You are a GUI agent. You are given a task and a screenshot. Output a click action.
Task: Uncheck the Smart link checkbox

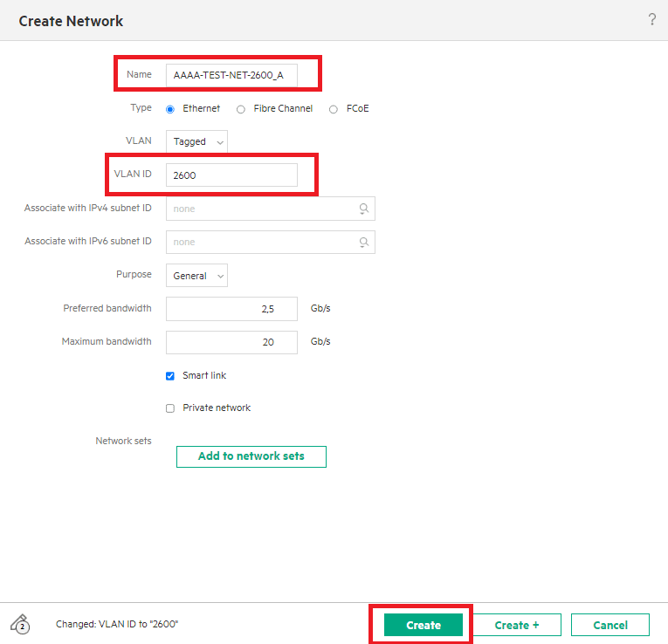coord(170,376)
